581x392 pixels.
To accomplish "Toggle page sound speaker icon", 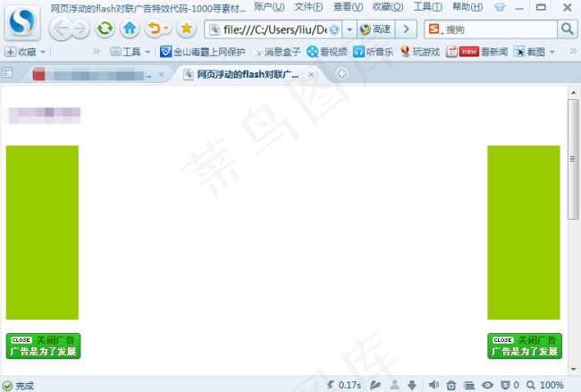I will click(434, 386).
